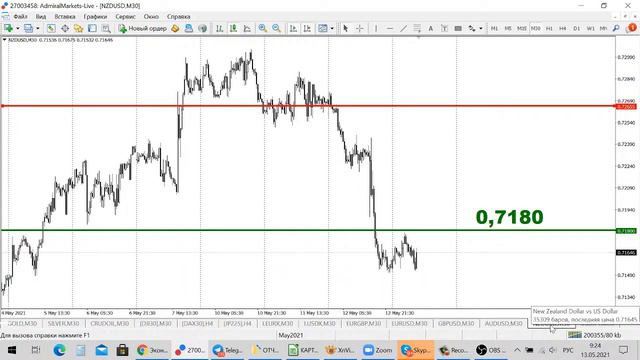This screenshot has height=360, width=640.
Task: Switch to D1 timeframe
Action: [x=577, y=28]
